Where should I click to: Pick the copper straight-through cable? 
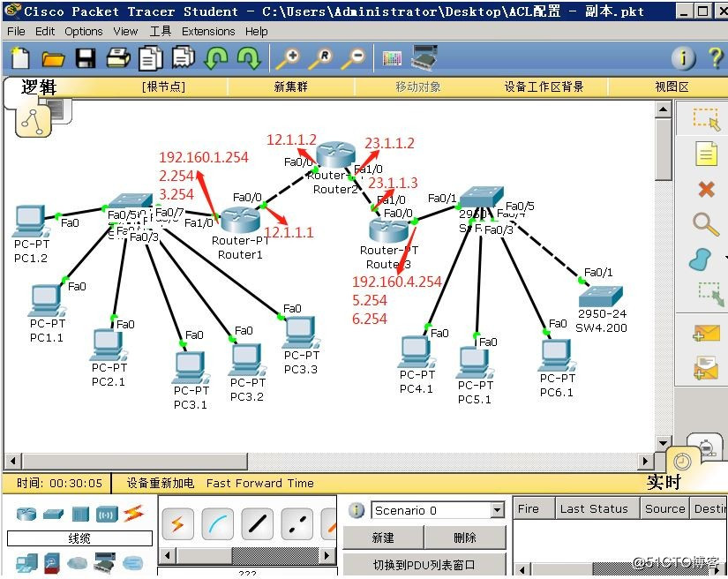(257, 524)
